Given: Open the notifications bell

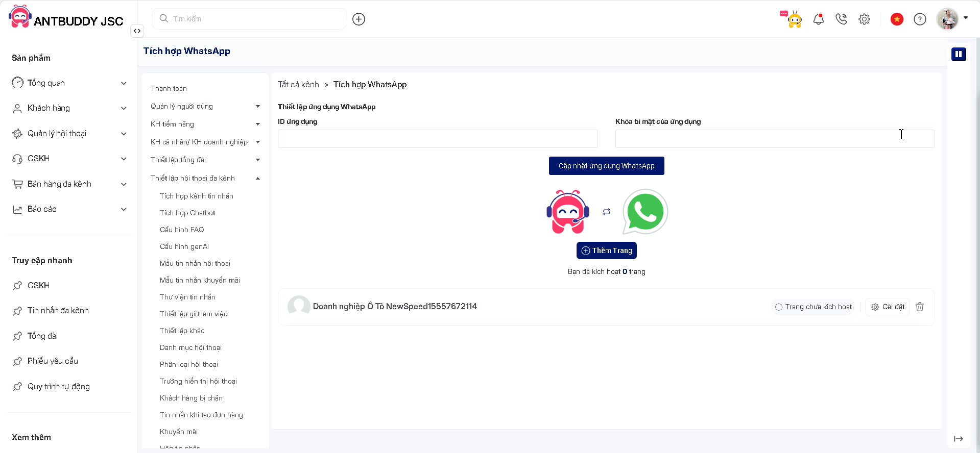Looking at the screenshot, I should coord(819,19).
